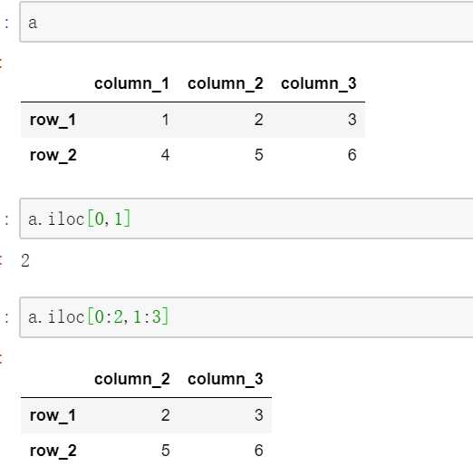
Task: Select the column_1 header in first table
Action: coord(131,83)
